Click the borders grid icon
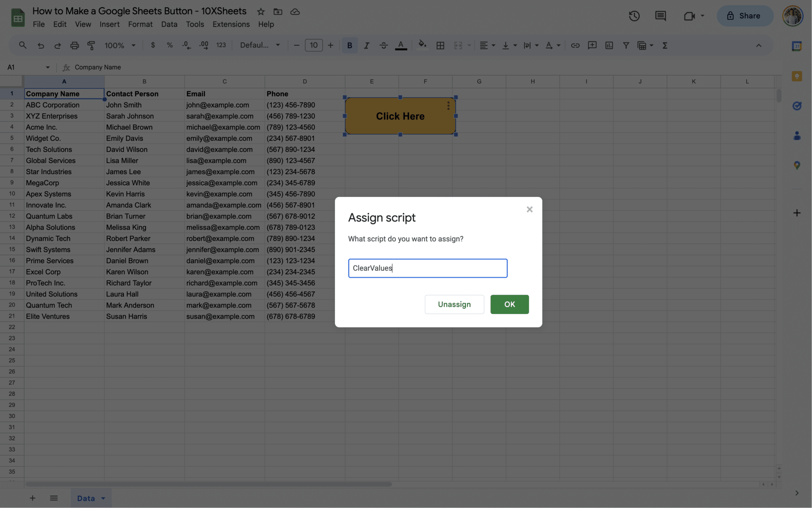 [x=440, y=45]
